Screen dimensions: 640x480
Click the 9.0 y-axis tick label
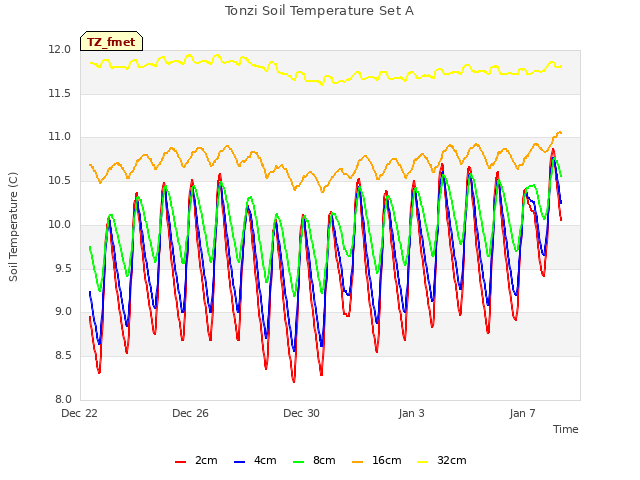pos(63,312)
